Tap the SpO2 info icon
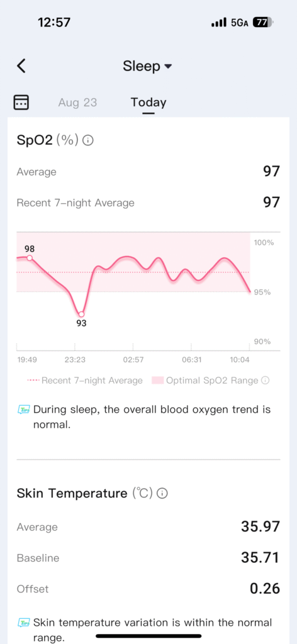The image size is (297, 644). pyautogui.click(x=88, y=140)
